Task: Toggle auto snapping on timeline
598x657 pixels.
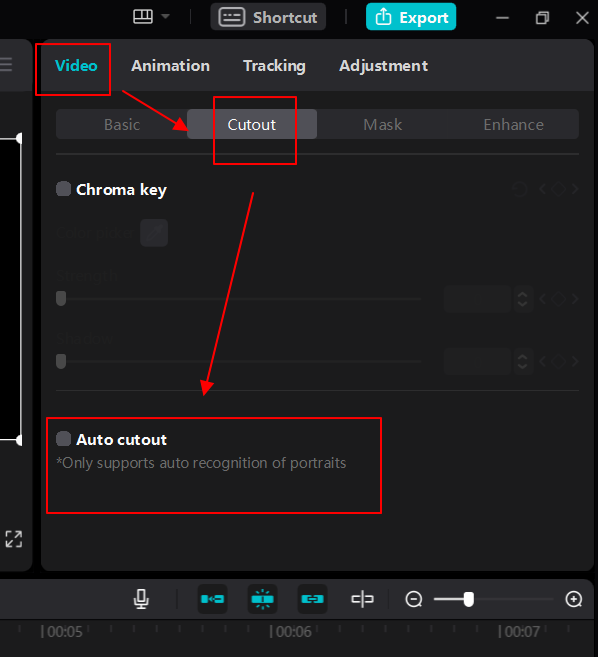Action: 262,599
